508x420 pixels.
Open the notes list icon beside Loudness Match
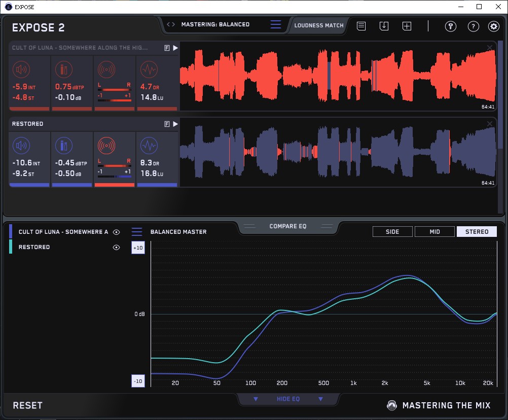[x=361, y=26]
